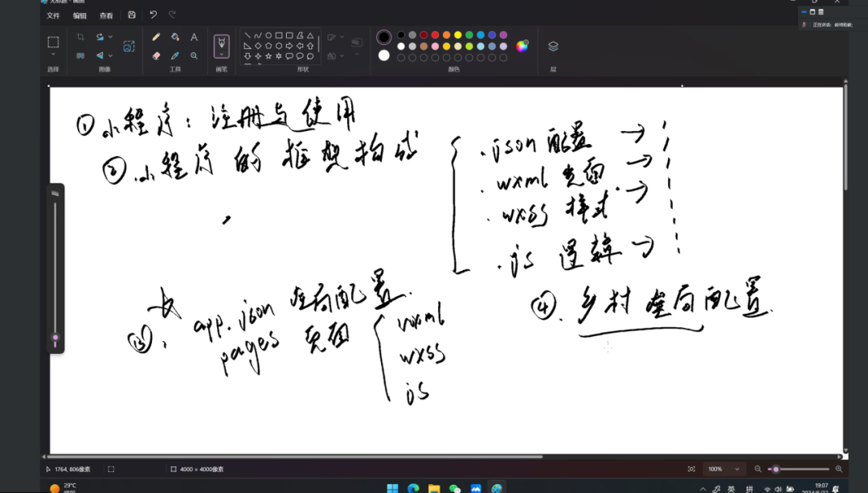
Task: Click the Zoom out magnifier icon
Action: pyautogui.click(x=758, y=469)
